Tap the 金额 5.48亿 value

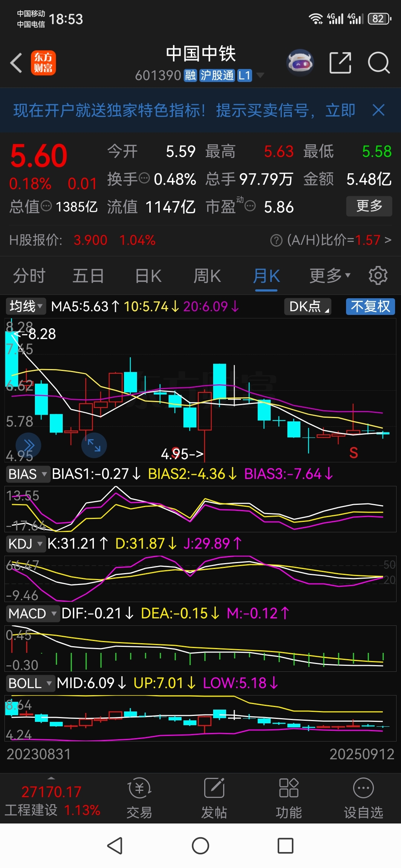point(369,179)
